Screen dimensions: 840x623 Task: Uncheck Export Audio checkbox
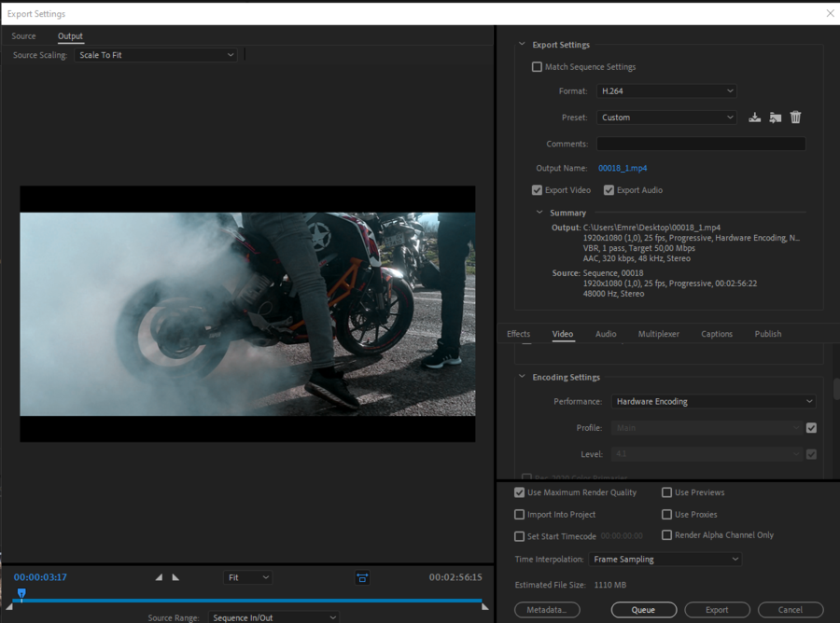[609, 190]
